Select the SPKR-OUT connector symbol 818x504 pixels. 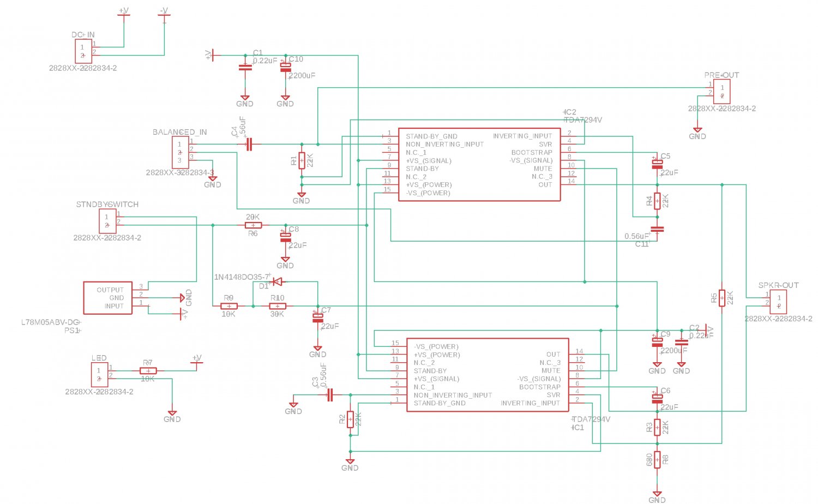point(778,302)
